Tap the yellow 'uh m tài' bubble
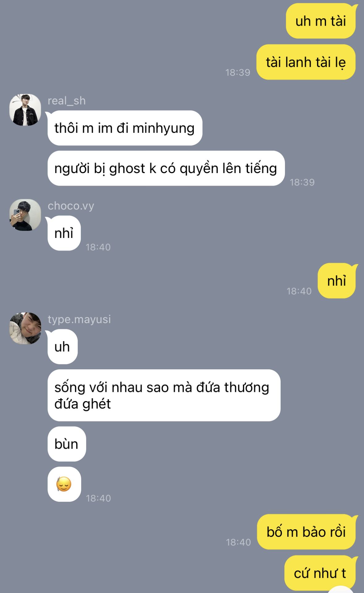Image resolution: width=364 pixels, height=593 pixels. [321, 21]
